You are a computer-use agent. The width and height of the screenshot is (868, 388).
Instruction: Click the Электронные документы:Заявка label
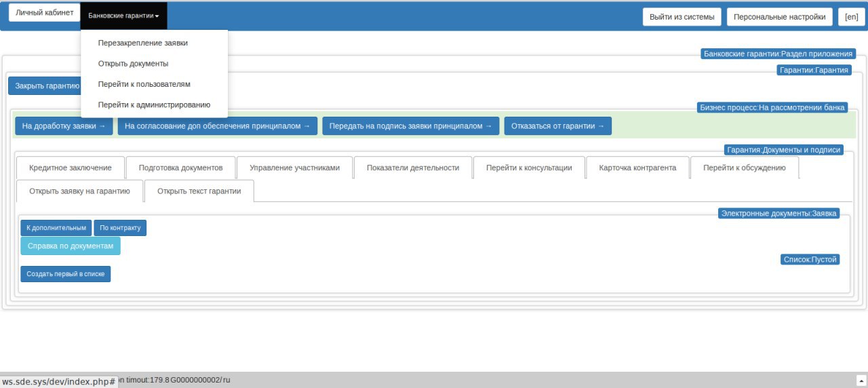pos(778,213)
